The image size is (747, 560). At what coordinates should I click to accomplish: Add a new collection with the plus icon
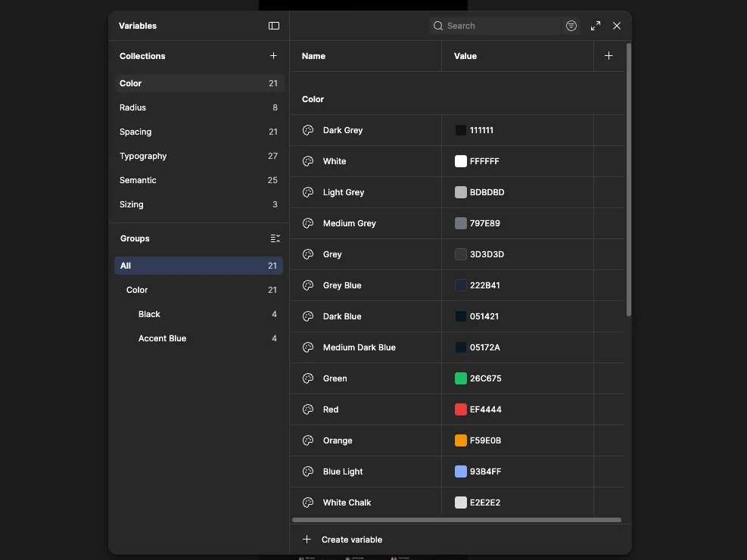point(273,56)
